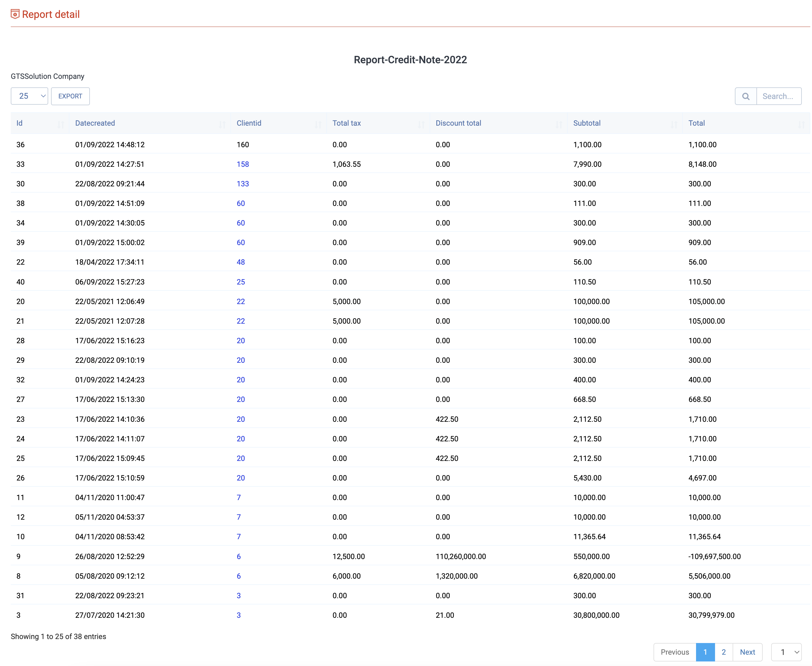Sort by the Id column arrows

pos(61,124)
